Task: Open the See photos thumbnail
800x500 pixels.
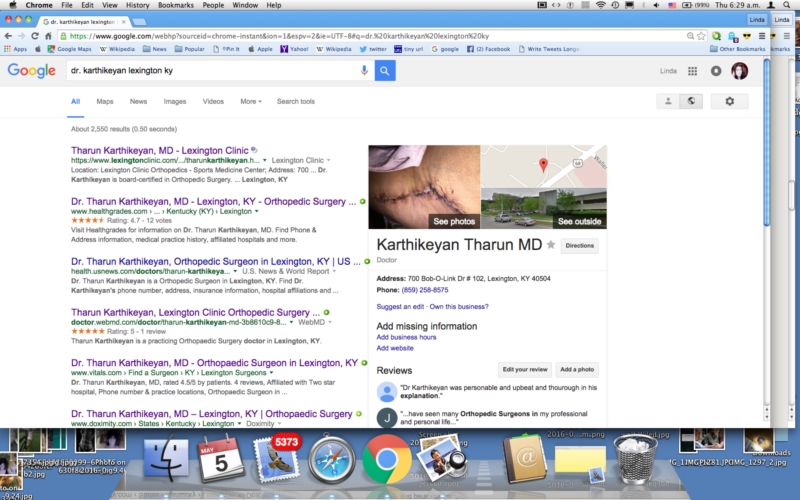Action: [424, 187]
